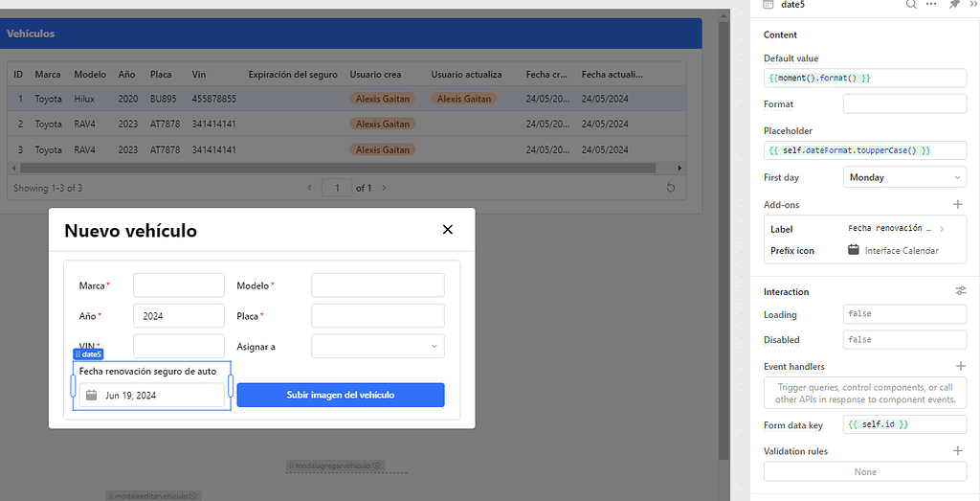Click the Vin column header
Screen dimensions: 980x501
click(199, 75)
